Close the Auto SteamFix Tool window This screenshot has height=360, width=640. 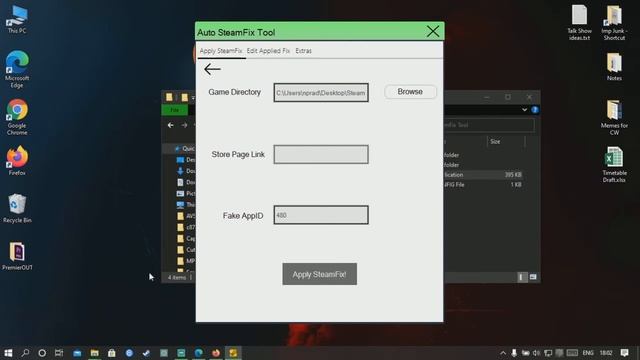tap(433, 31)
